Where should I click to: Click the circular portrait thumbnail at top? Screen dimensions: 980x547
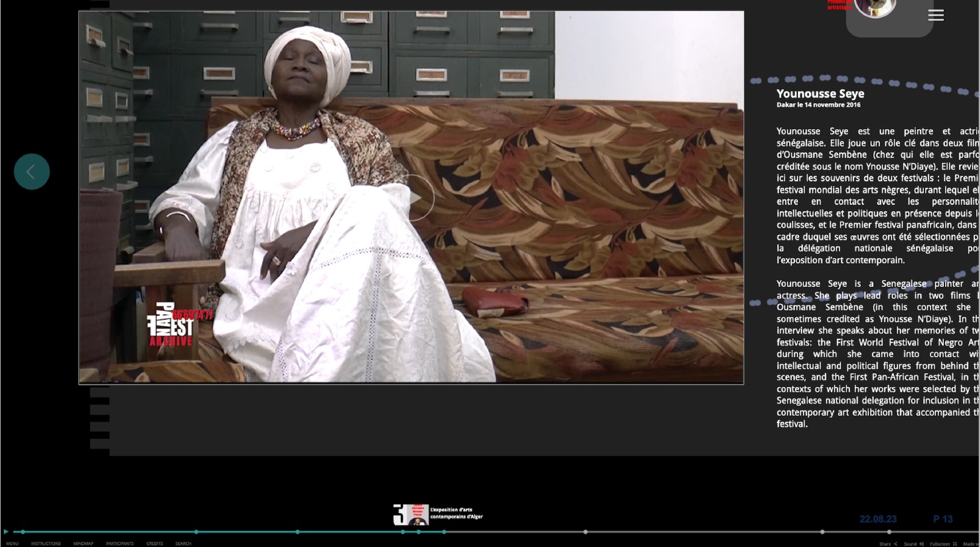(875, 7)
